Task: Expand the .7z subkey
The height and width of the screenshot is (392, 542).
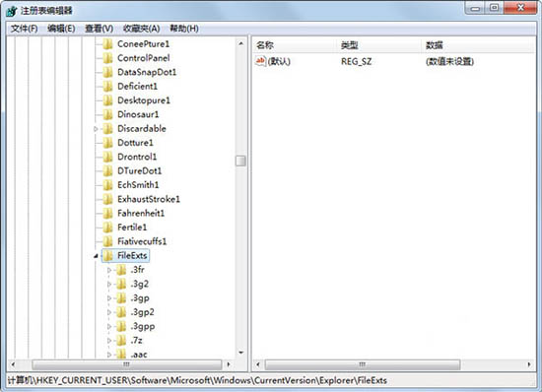Action: [x=109, y=341]
